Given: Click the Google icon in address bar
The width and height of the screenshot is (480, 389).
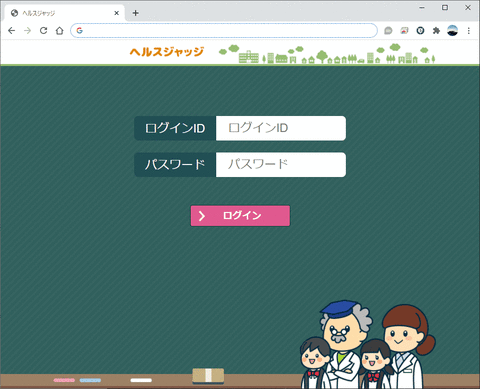Looking at the screenshot, I should click(79, 31).
